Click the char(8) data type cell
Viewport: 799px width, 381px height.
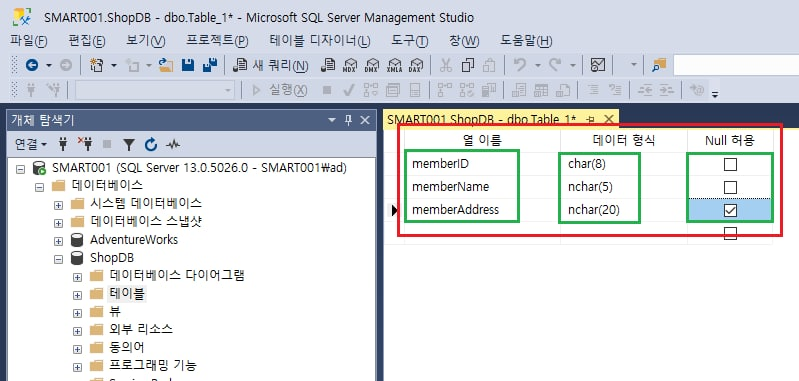624,164
